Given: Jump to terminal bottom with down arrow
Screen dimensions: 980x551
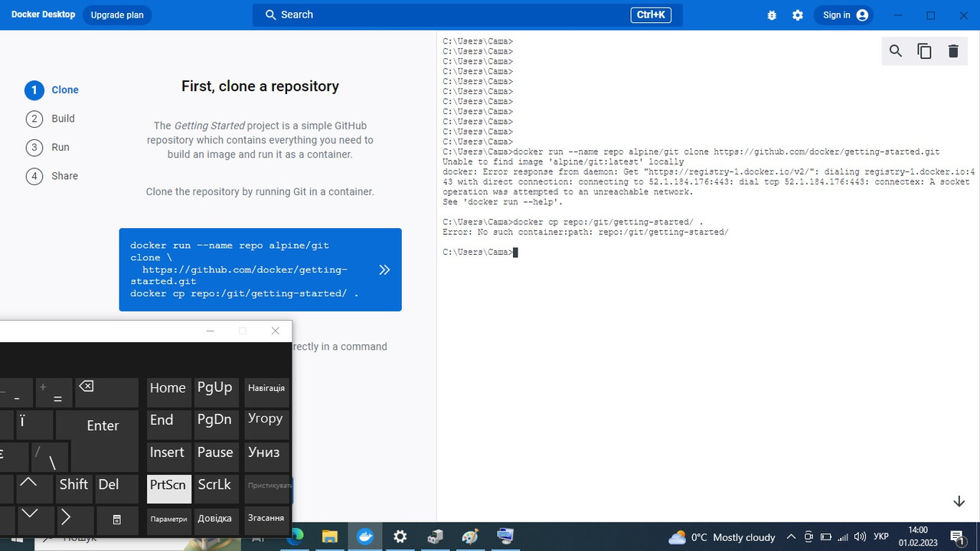Looking at the screenshot, I should [959, 501].
